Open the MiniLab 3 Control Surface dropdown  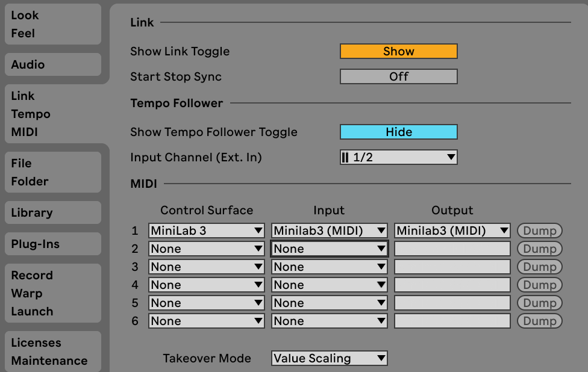pos(207,231)
